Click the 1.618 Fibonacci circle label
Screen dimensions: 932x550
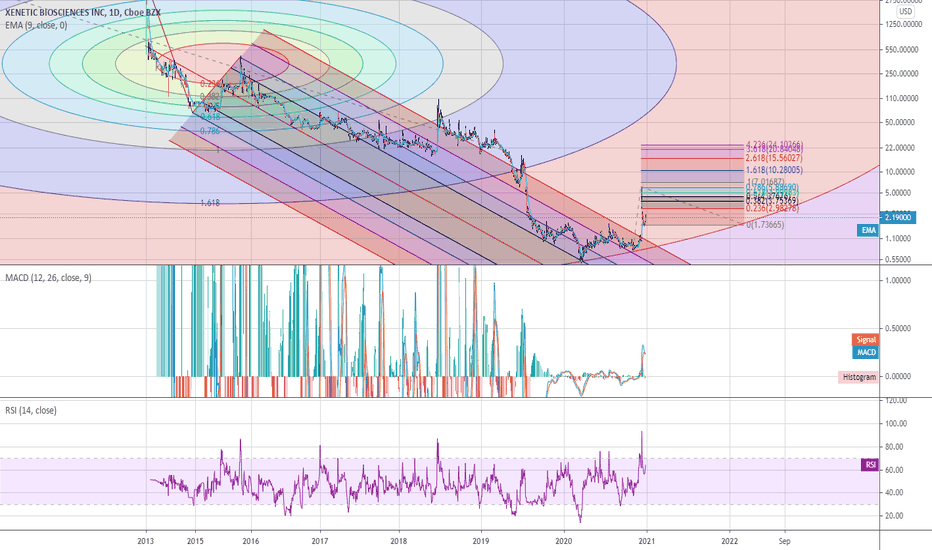pyautogui.click(x=210, y=203)
